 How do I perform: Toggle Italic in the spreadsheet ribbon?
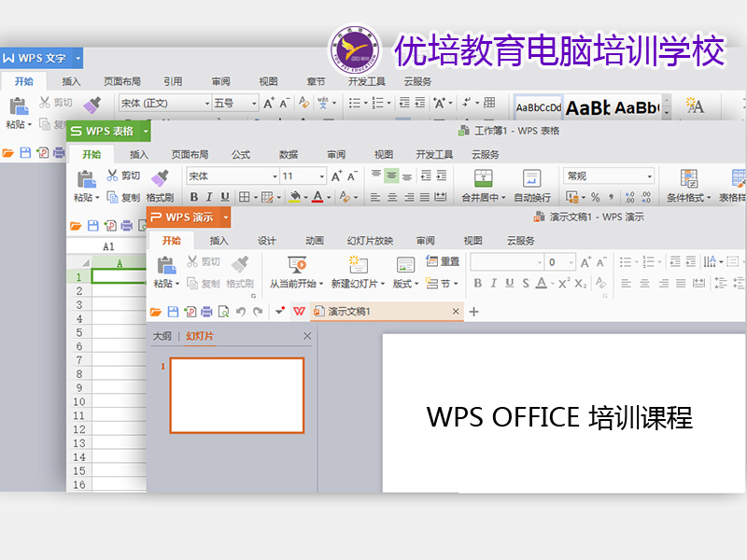[209, 197]
